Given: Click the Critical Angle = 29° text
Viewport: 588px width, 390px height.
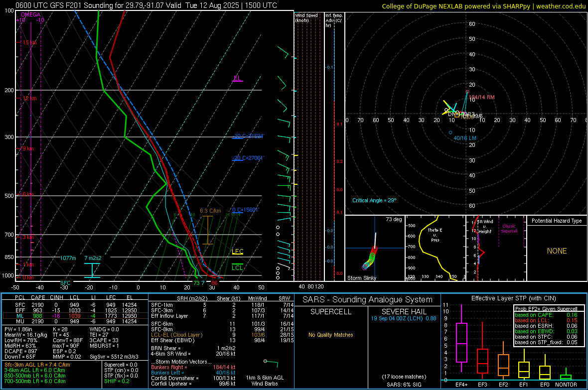Looking at the screenshot, I should click(374, 200).
